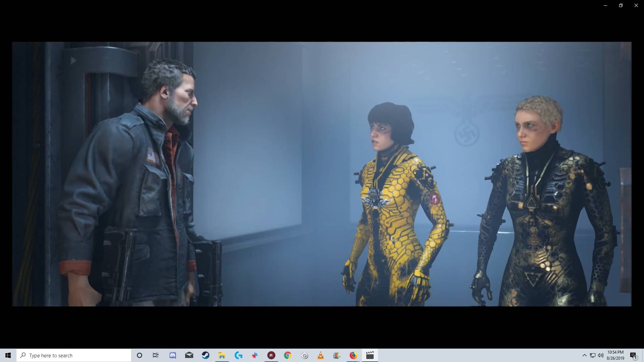Viewport: 644px width, 362px height.
Task: Open the film-strip video app icon
Action: [337, 355]
